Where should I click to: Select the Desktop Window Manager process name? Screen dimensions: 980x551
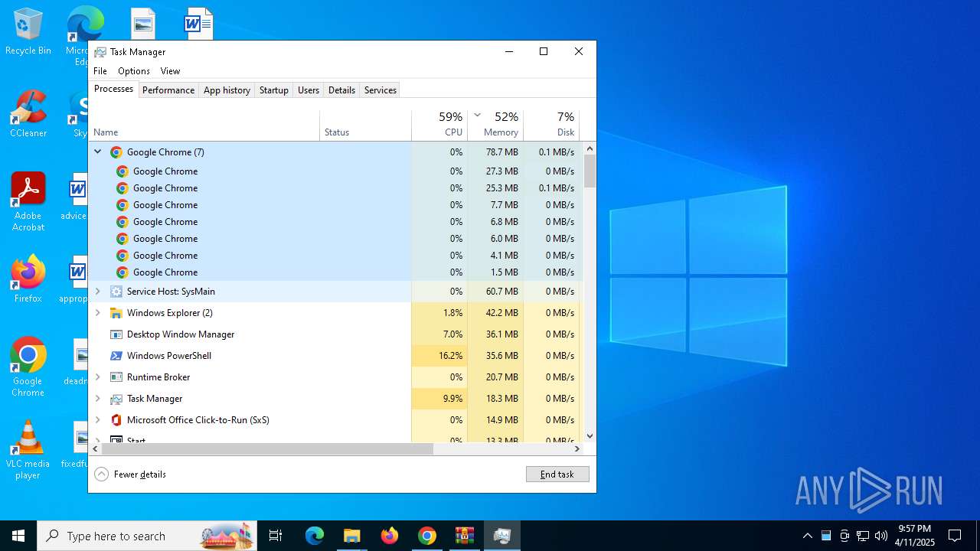[181, 334]
